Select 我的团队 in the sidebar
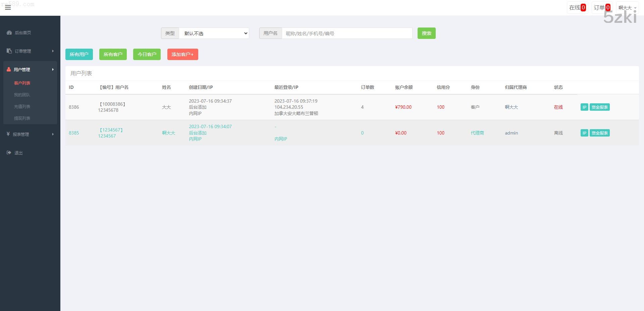This screenshot has width=644, height=311. (22, 95)
